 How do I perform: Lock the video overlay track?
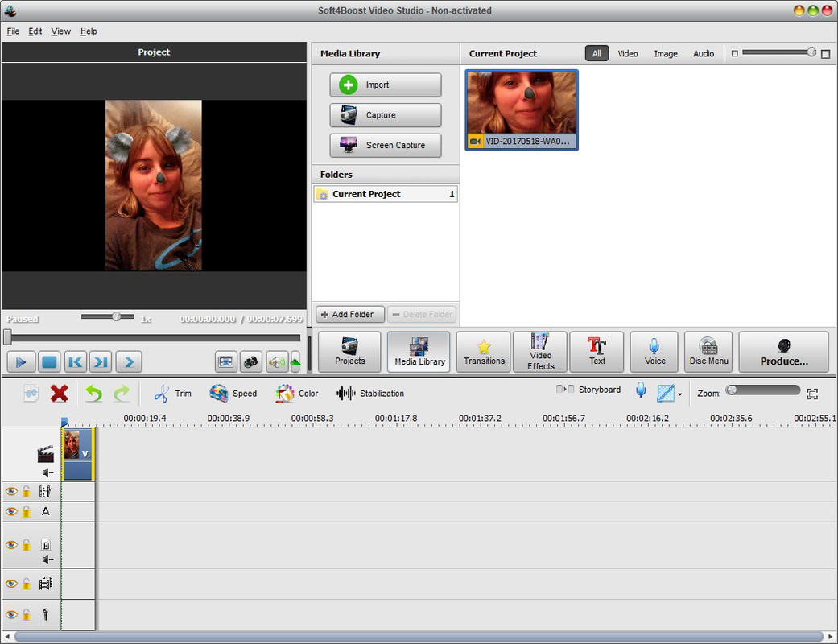point(27,545)
